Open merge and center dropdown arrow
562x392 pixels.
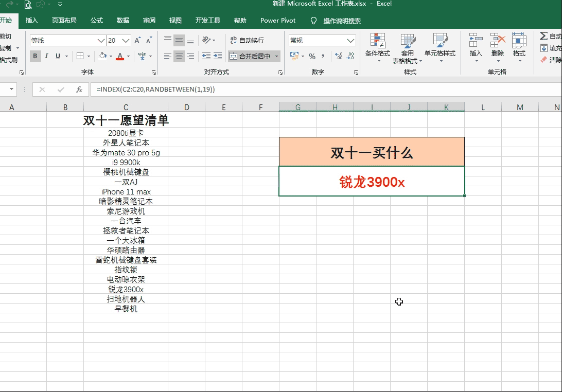pyautogui.click(x=276, y=56)
